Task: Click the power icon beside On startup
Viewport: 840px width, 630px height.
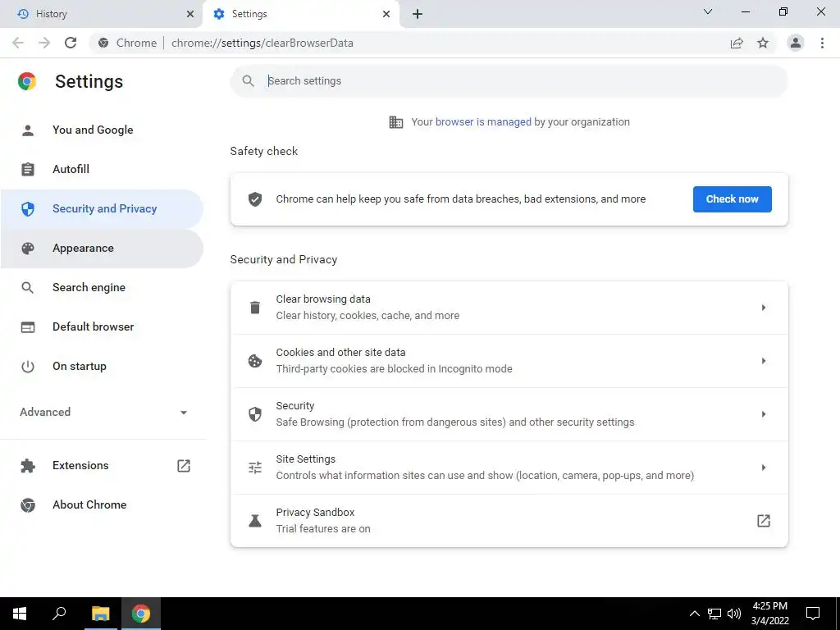Action: pos(28,367)
